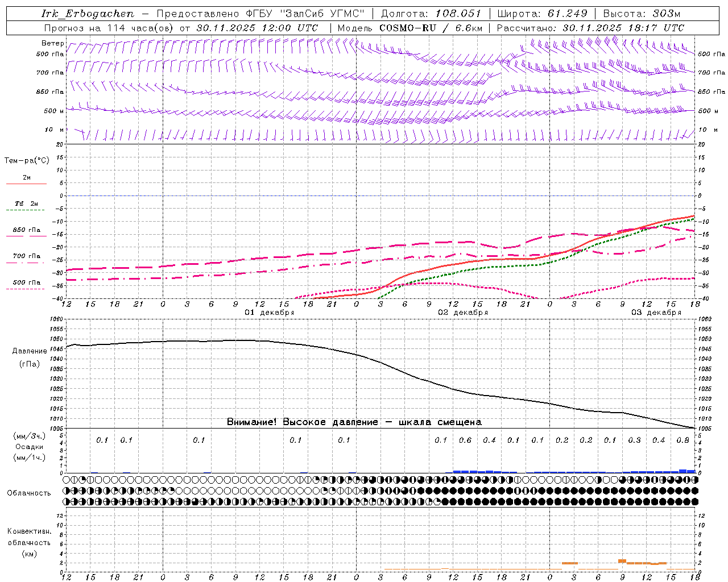Click the provider text "ЗапСиб УГМС"
This screenshot has height=582, width=728.
point(322,14)
